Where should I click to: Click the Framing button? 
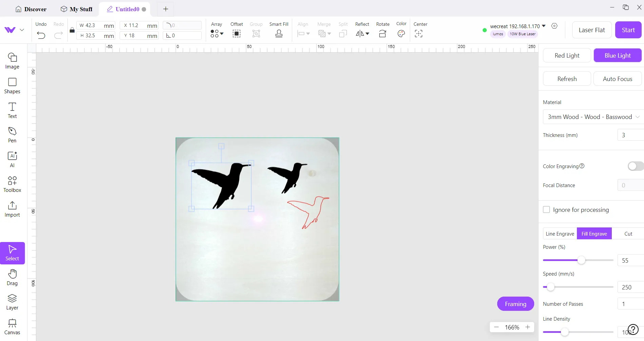(516, 304)
